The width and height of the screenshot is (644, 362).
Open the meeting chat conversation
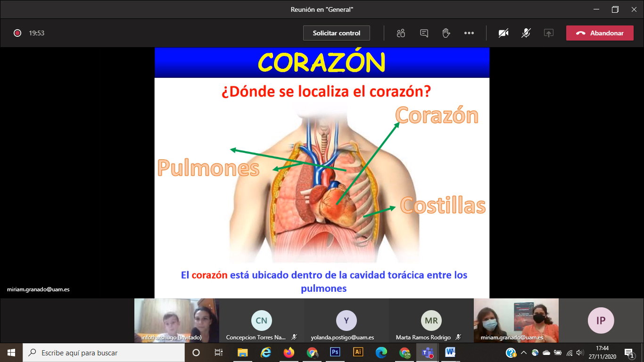424,33
